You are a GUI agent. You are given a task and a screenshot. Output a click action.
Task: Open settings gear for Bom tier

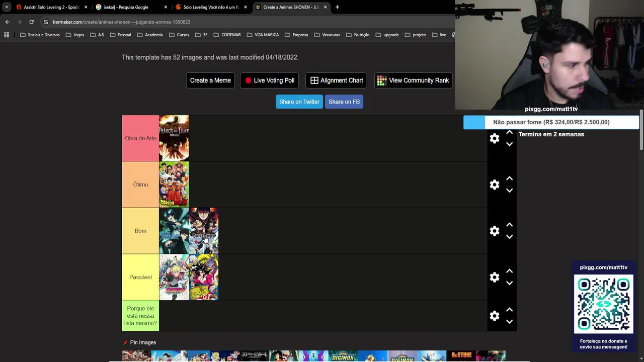coord(495,231)
